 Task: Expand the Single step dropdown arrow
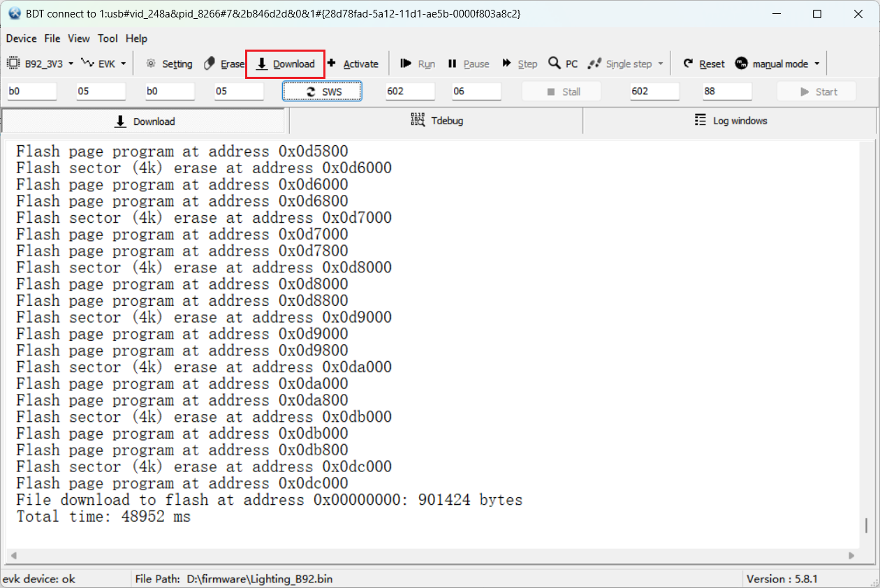tap(661, 64)
